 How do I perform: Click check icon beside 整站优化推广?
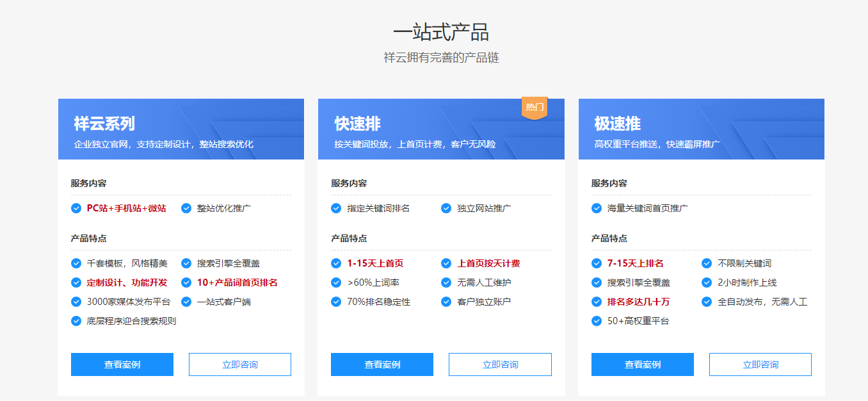(186, 208)
